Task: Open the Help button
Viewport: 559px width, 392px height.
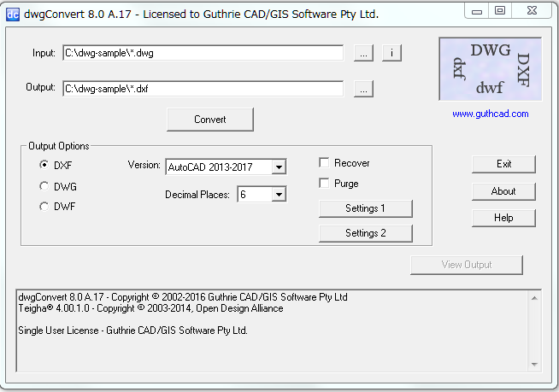Action: [x=503, y=218]
